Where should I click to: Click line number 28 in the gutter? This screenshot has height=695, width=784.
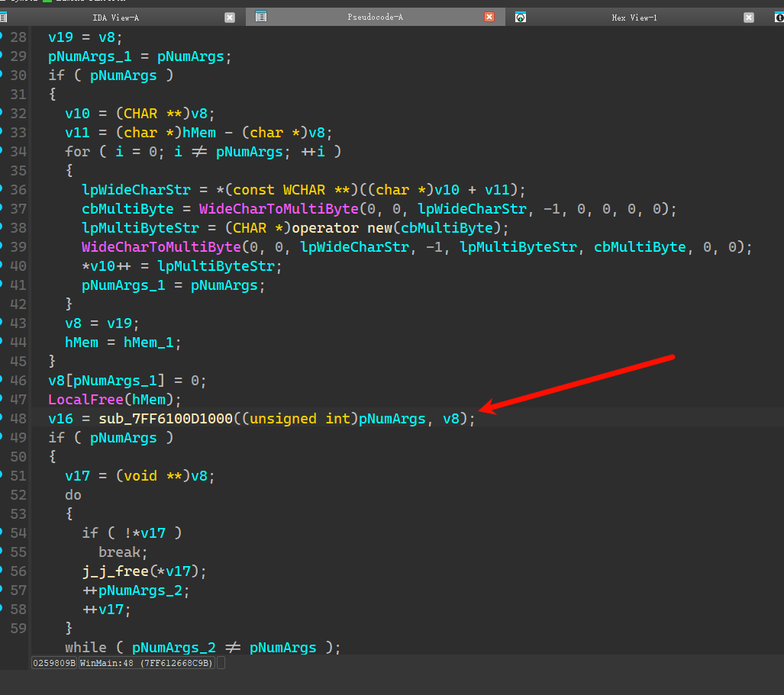click(18, 37)
